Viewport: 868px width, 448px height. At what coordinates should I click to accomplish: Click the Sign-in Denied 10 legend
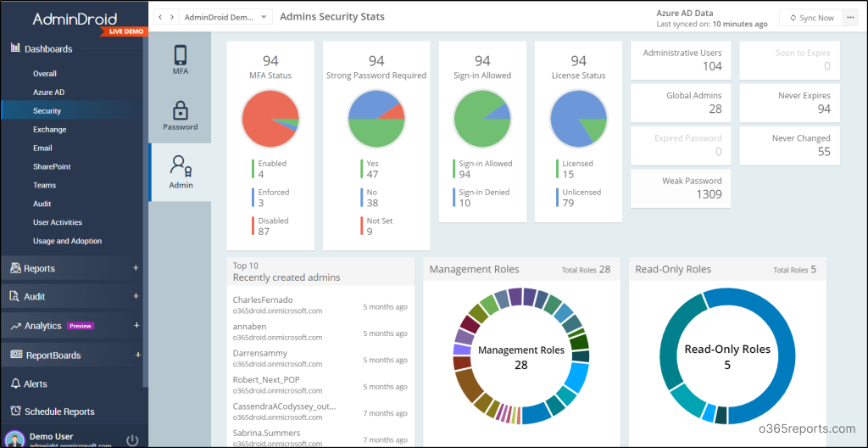[481, 198]
